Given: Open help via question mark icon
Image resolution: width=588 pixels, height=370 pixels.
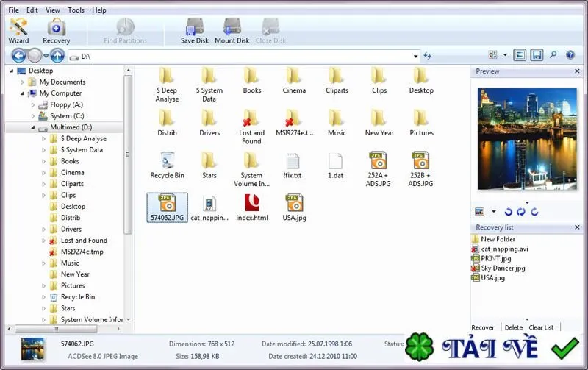Looking at the screenshot, I should (x=570, y=55).
